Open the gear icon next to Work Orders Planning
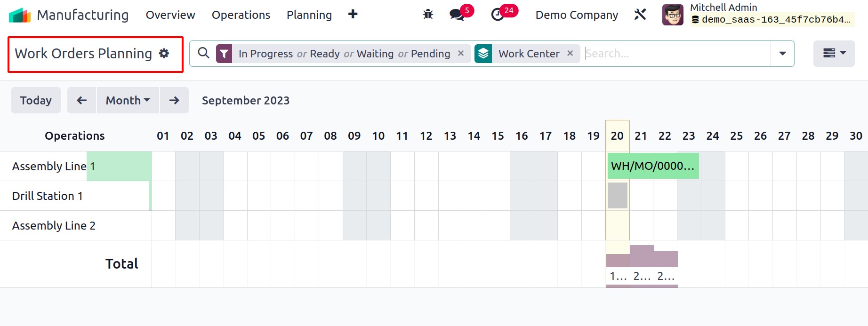The height and width of the screenshot is (326, 868). (x=164, y=54)
